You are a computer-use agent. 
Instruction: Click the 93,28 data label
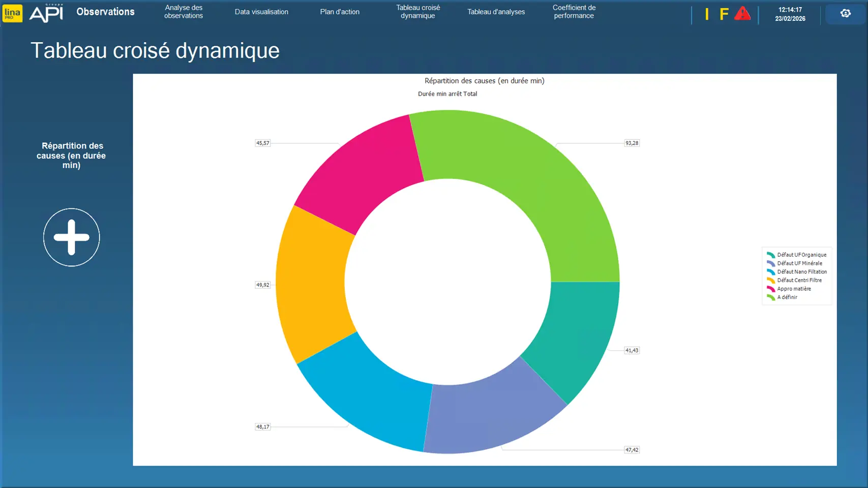click(632, 143)
